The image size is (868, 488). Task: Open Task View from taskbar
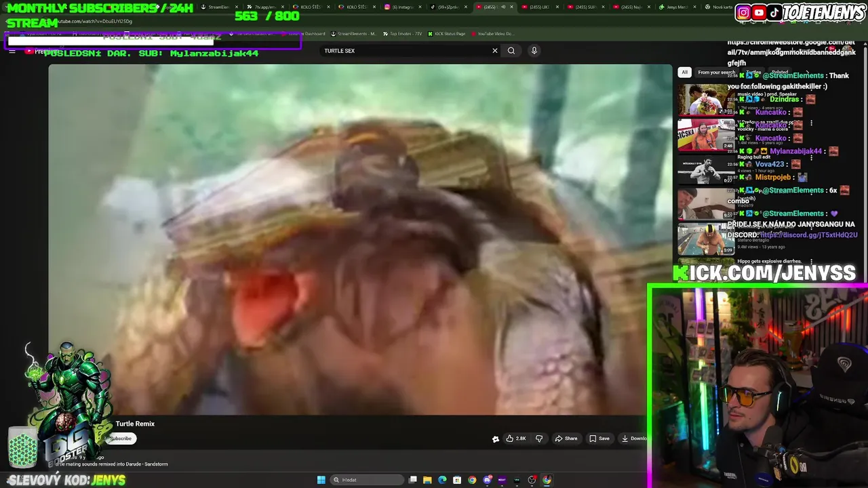413,480
